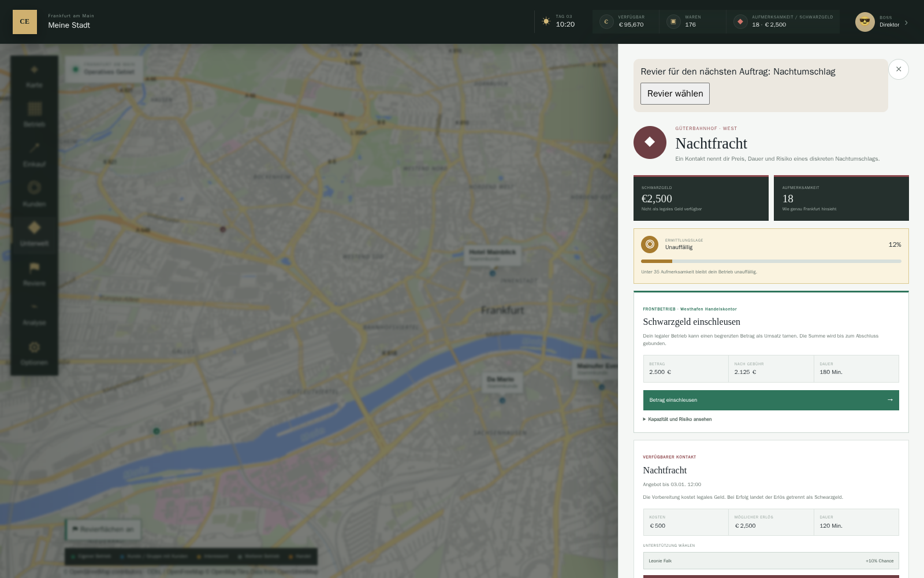Click the Möglicher Erlös € 2,500 cell
924x578 pixels.
pyautogui.click(x=771, y=523)
